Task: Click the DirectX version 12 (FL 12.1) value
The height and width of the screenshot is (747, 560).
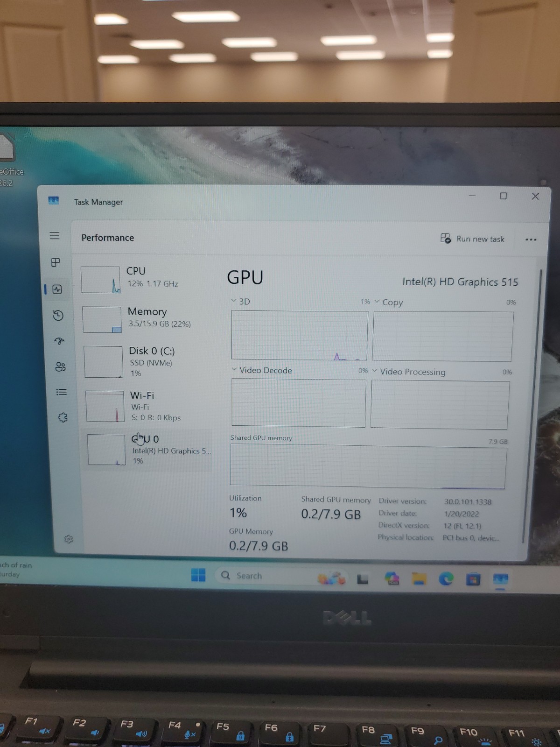Action: click(x=462, y=526)
